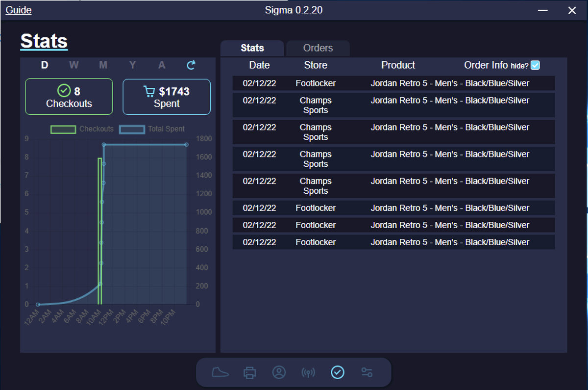This screenshot has height=390, width=588.
Task: Switch to the Orders tab
Action: coord(318,48)
